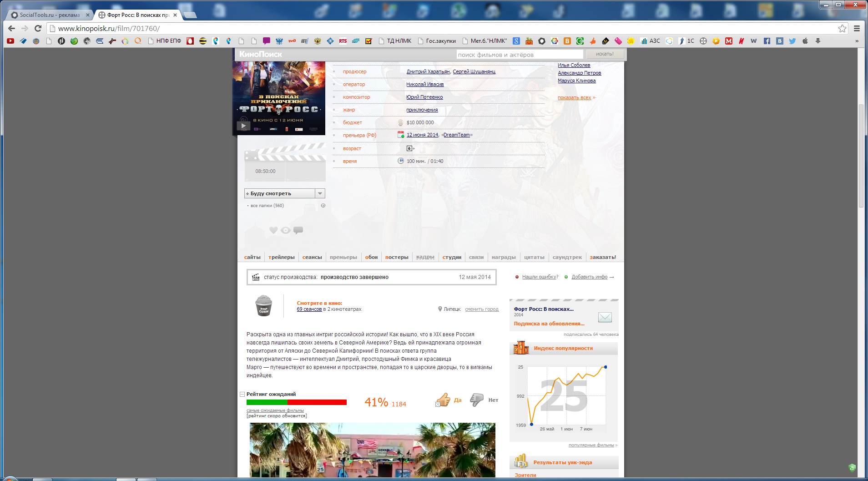Open the Google search bookmark icon
This screenshot has width=868, height=481.
pos(516,41)
